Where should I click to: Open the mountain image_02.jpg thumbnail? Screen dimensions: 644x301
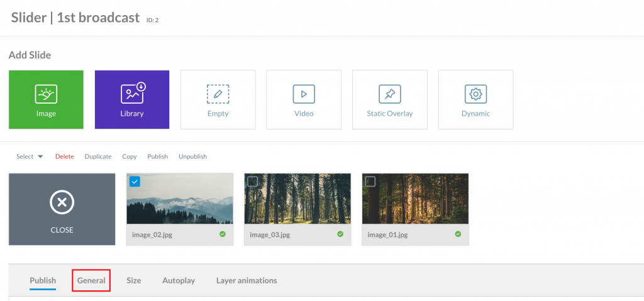coord(179,199)
